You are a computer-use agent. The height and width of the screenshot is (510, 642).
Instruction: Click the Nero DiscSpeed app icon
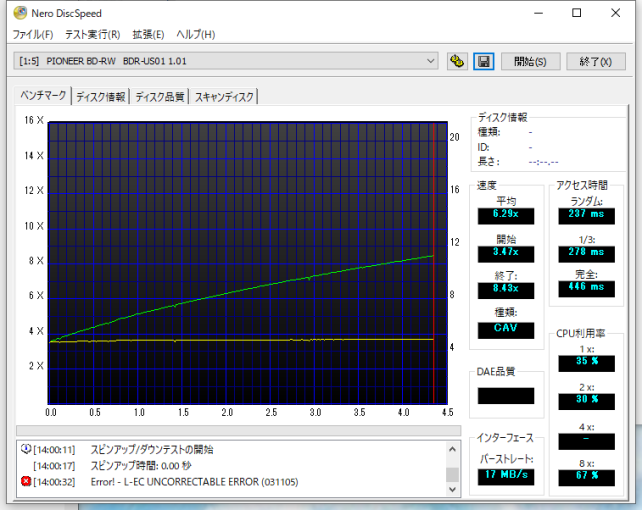click(x=20, y=13)
